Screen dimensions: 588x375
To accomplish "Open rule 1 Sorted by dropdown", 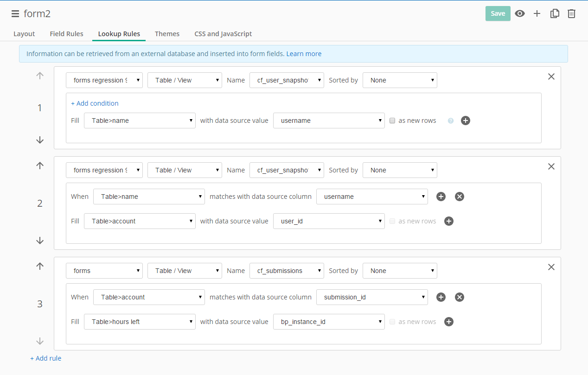I will click(400, 80).
